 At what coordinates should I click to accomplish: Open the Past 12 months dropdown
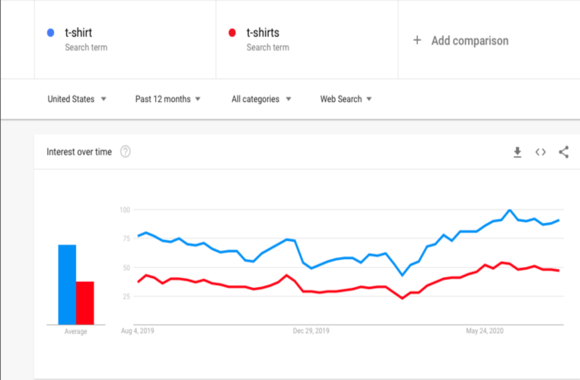(168, 99)
